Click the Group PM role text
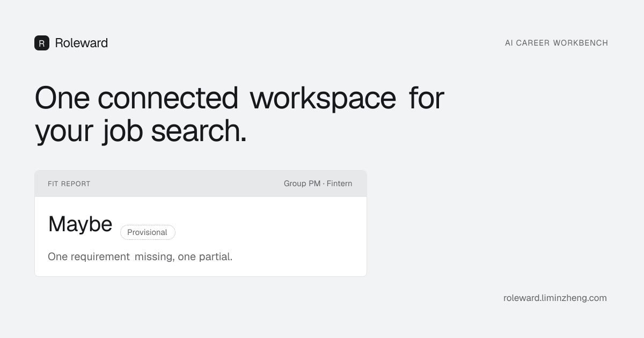Image resolution: width=644 pixels, height=338 pixels. 302,183
